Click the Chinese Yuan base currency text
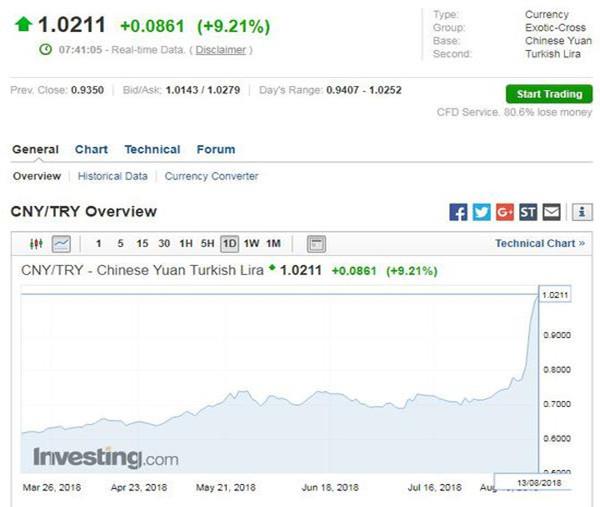This screenshot has width=600, height=507. [x=558, y=41]
